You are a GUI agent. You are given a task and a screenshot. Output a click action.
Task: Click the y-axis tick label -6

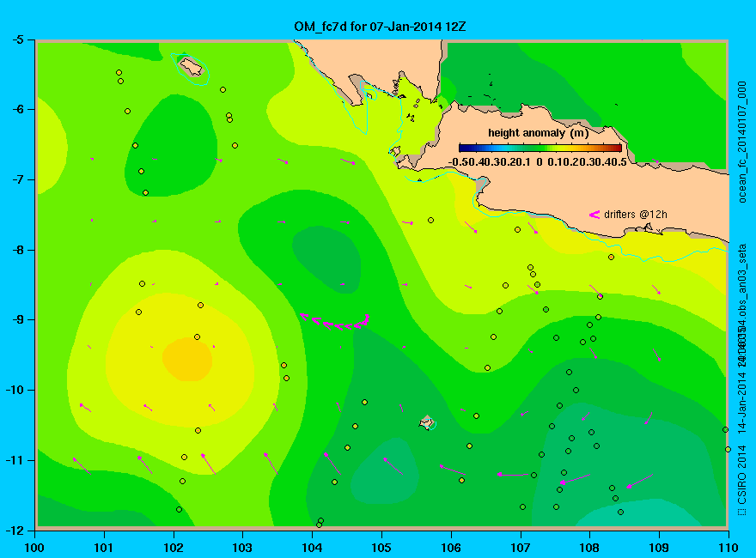(x=17, y=109)
